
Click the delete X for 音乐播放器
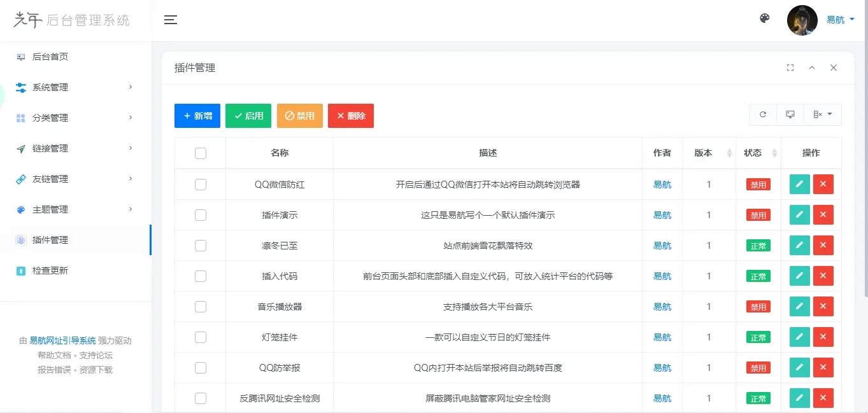823,306
